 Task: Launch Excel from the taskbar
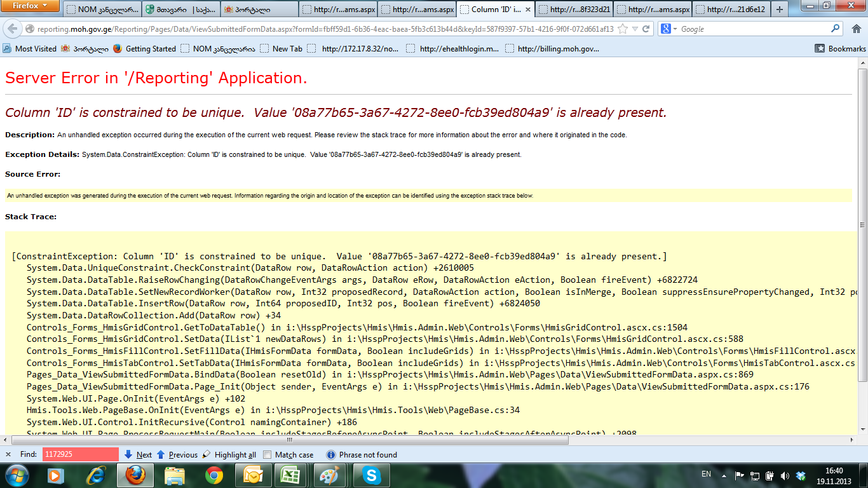(x=290, y=475)
